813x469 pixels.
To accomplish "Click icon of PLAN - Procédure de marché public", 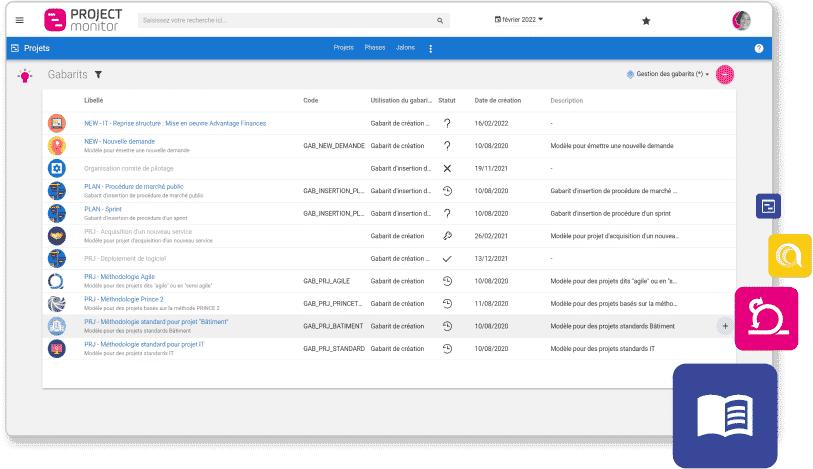I will (x=57, y=191).
